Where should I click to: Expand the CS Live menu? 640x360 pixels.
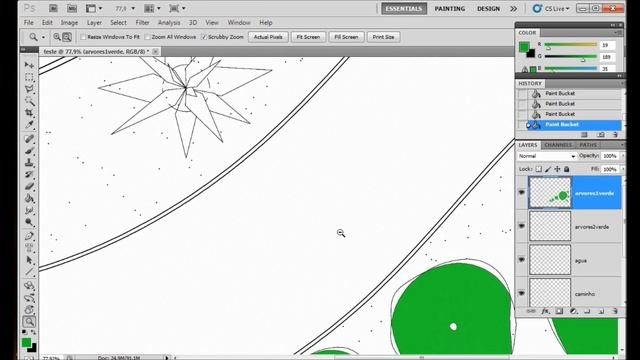coord(551,8)
